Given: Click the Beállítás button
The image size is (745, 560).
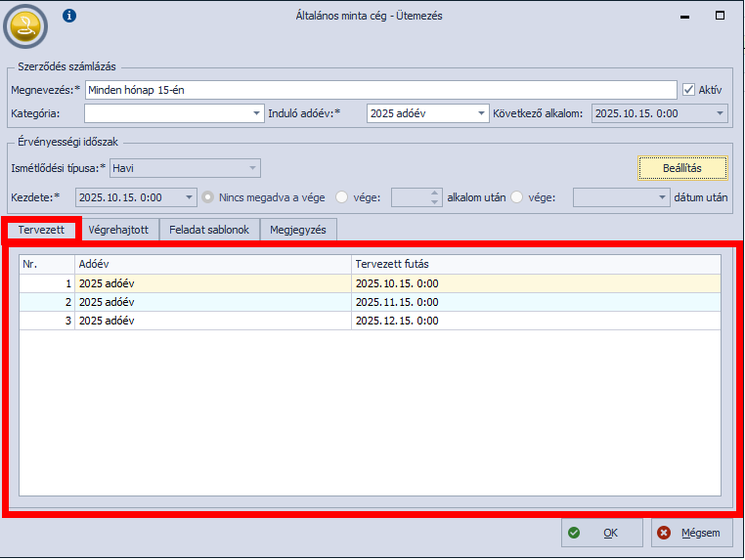Looking at the screenshot, I should tap(682, 168).
